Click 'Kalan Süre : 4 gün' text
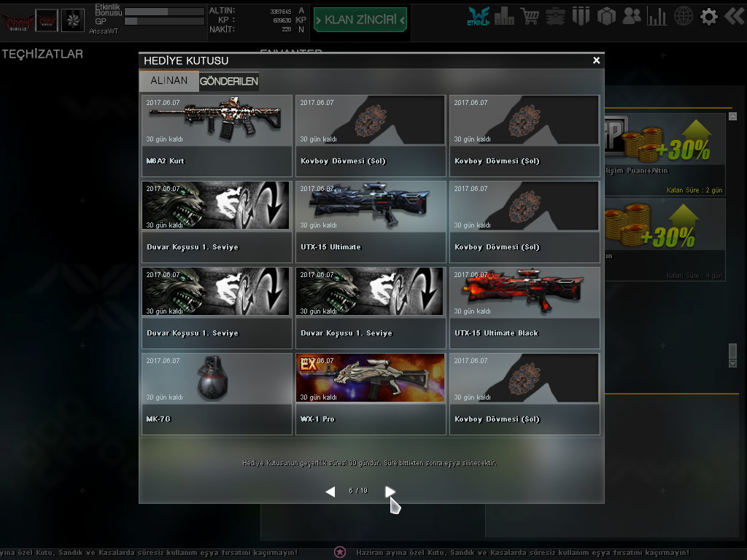The width and height of the screenshot is (747, 560). (x=694, y=276)
